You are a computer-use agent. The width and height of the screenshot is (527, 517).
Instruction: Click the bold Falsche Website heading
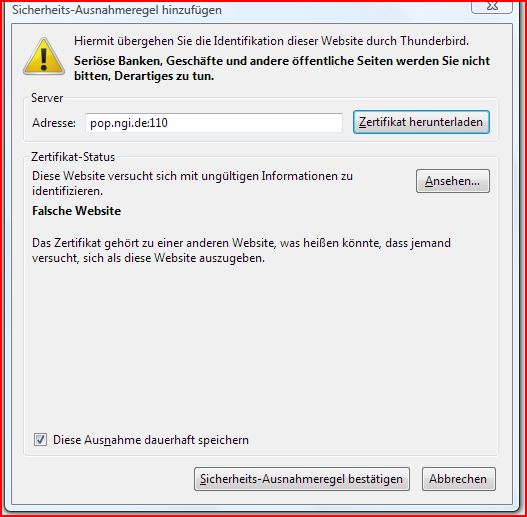[76, 211]
